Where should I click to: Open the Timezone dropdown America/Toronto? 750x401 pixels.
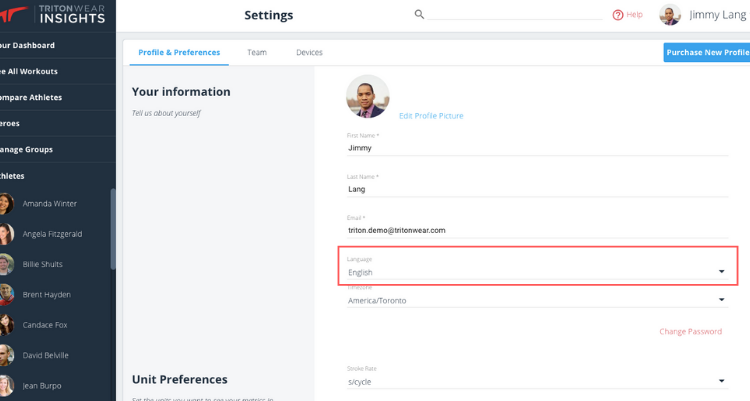coord(537,300)
